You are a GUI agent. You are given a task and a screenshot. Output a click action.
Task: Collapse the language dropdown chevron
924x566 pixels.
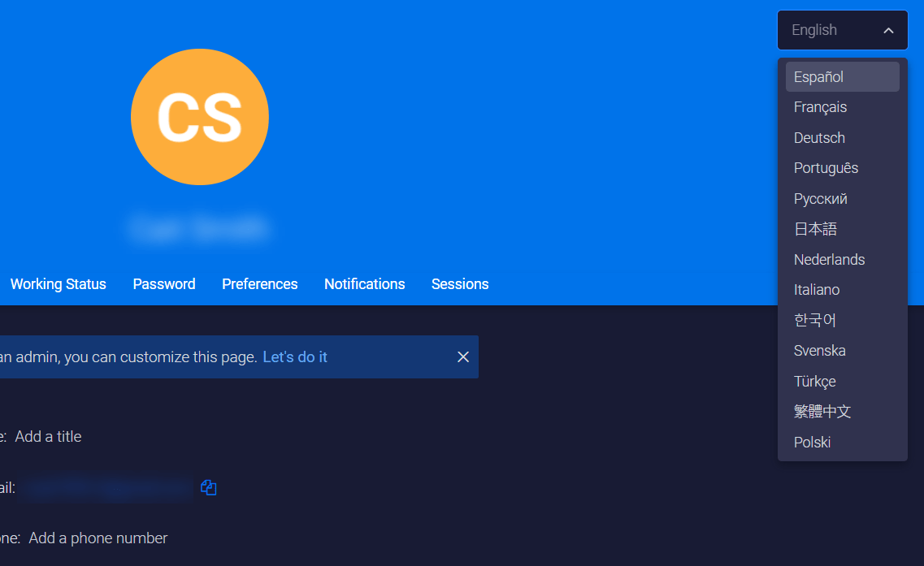(x=887, y=30)
